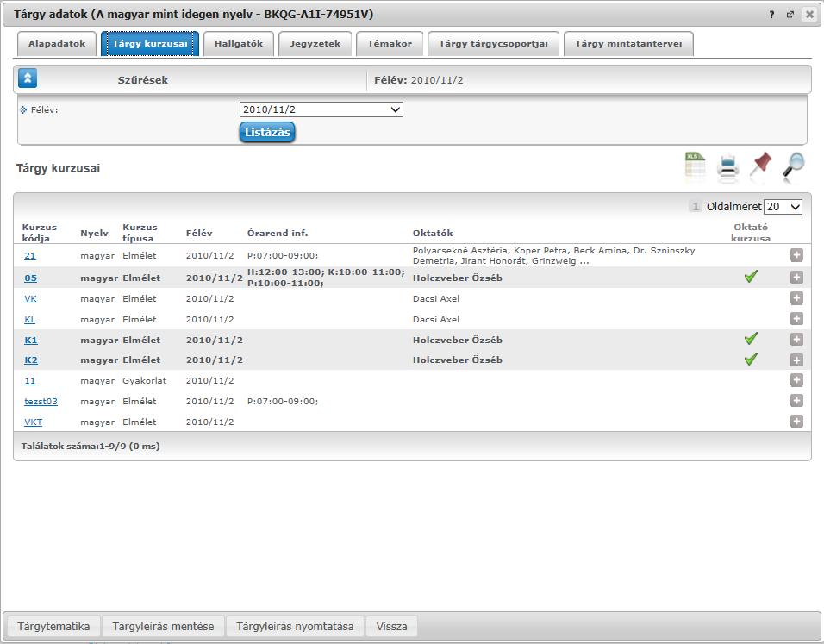Click 'Gyakorlat' type in course 11 row
This screenshot has height=644, width=824.
[145, 380]
